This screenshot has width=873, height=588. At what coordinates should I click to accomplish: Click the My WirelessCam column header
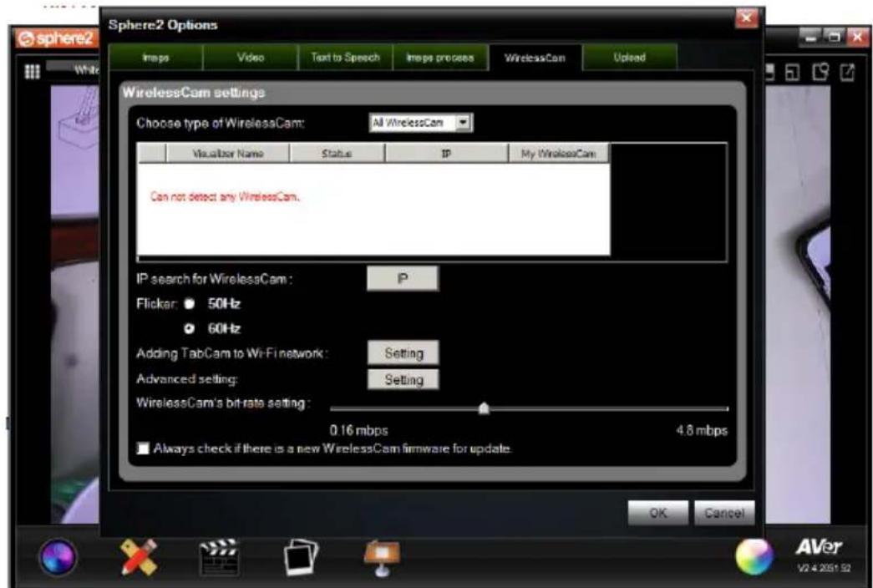(x=558, y=153)
